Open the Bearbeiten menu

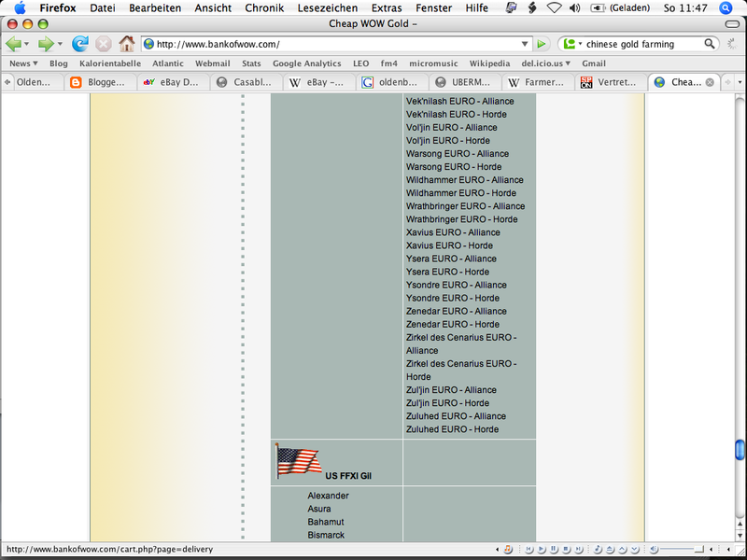pos(155,8)
